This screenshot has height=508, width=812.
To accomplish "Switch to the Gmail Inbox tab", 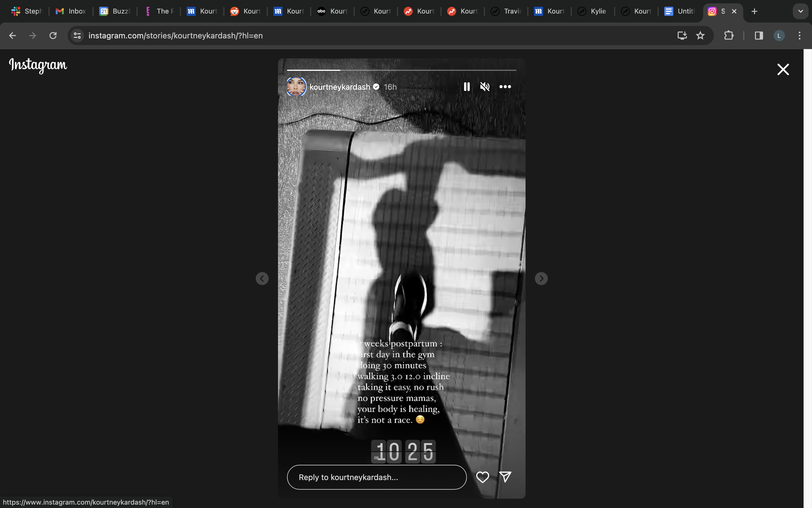I will (x=71, y=11).
